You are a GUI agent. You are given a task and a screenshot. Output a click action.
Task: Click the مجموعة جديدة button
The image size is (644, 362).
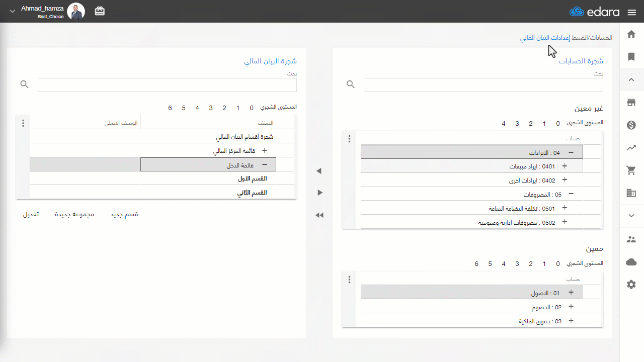(74, 215)
